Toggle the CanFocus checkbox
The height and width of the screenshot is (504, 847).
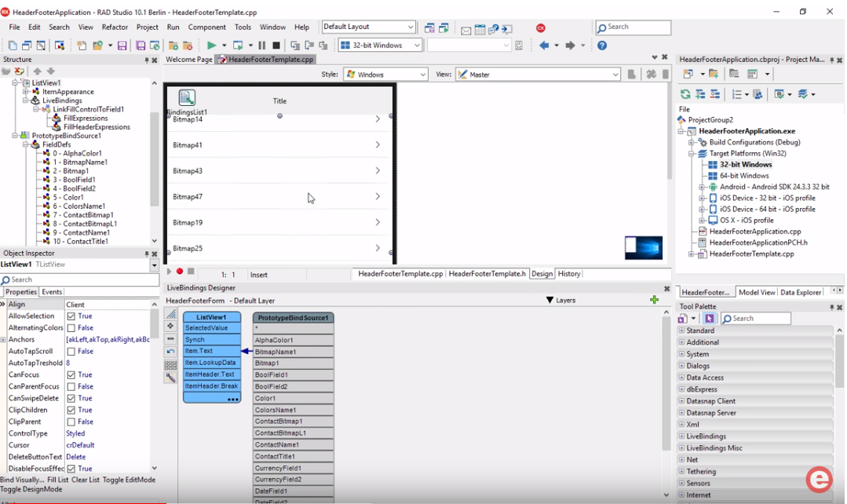(x=71, y=375)
